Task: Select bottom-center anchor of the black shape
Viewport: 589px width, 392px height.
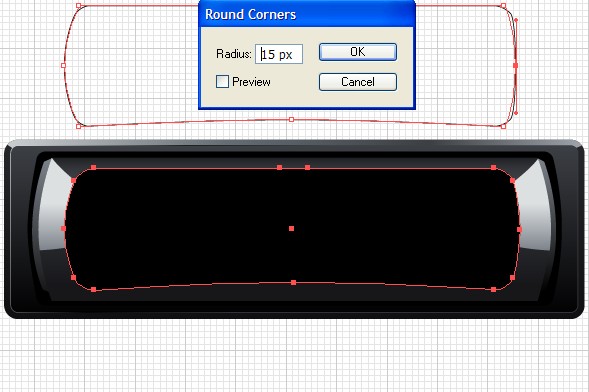Action: [x=294, y=282]
